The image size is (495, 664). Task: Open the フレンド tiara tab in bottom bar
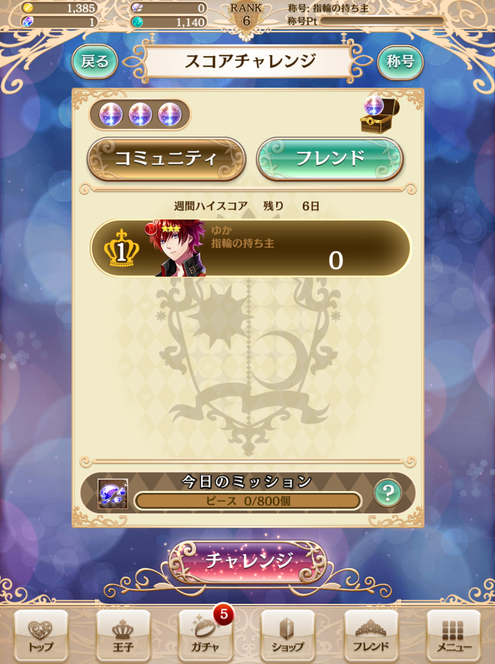371,636
